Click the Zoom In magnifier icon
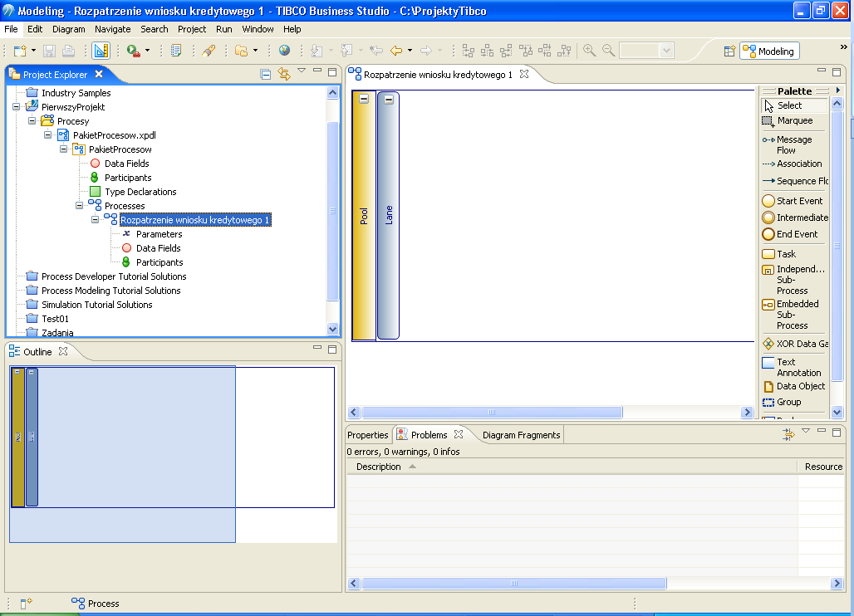Viewport: 854px width, 616px height. pyautogui.click(x=589, y=51)
